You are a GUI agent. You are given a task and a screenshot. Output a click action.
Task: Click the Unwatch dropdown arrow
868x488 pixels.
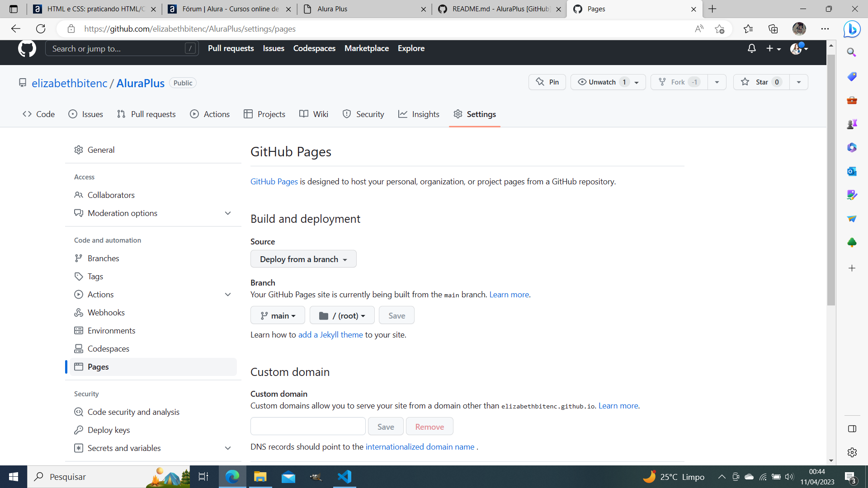click(x=637, y=82)
